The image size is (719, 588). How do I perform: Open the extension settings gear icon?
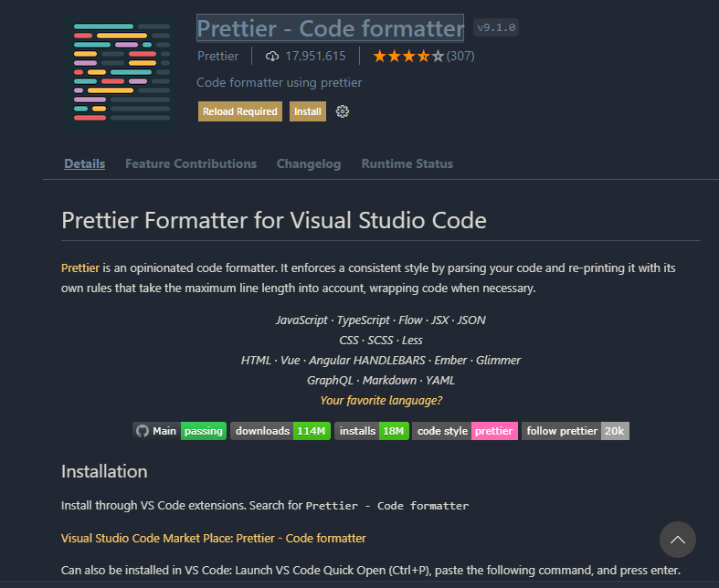[342, 111]
